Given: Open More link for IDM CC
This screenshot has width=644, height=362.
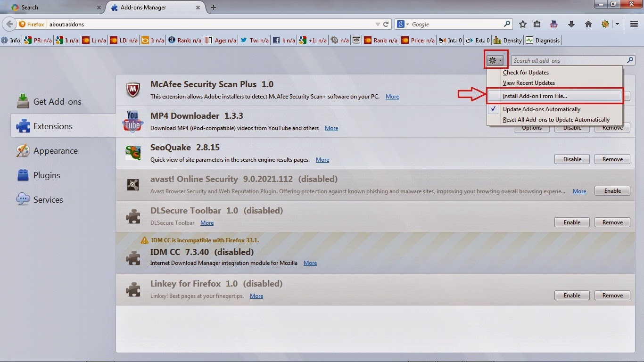Looking at the screenshot, I should click(x=310, y=263).
